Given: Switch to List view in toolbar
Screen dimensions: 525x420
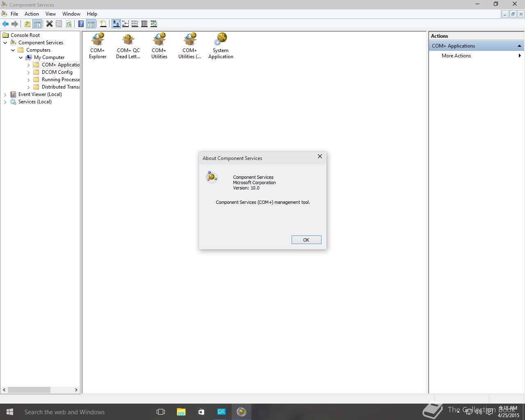Looking at the screenshot, I should coord(135,24).
